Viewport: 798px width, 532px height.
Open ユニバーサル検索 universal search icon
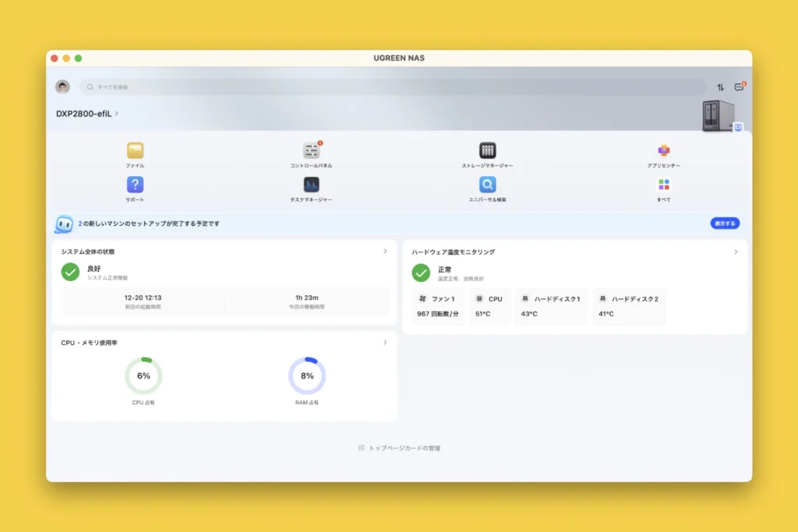[x=487, y=185]
